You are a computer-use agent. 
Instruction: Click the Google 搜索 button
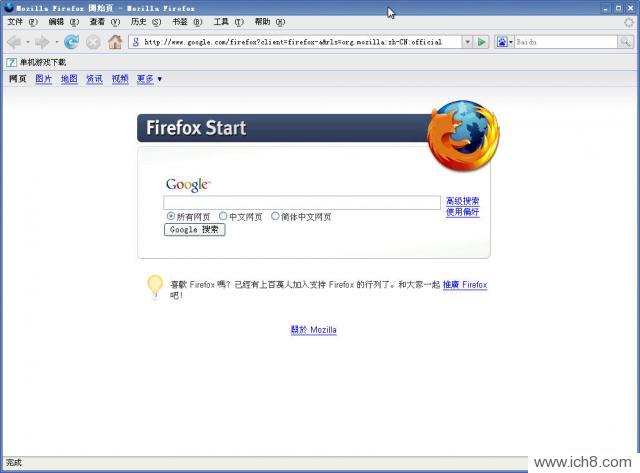coord(194,230)
